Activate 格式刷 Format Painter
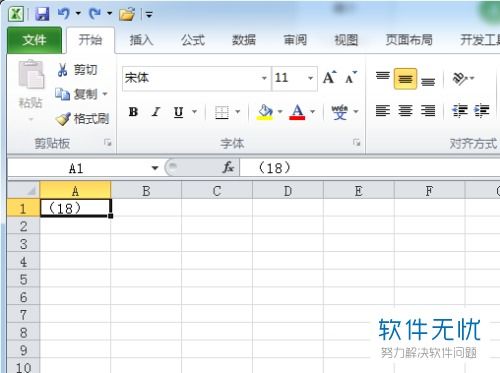This screenshot has height=373, width=500. pos(82,119)
